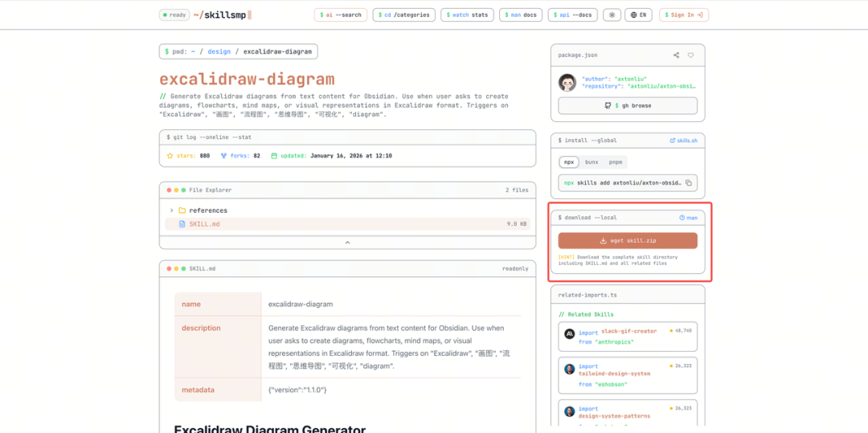Click the share icon in package.json card
This screenshot has height=433, width=868.
[x=676, y=55]
